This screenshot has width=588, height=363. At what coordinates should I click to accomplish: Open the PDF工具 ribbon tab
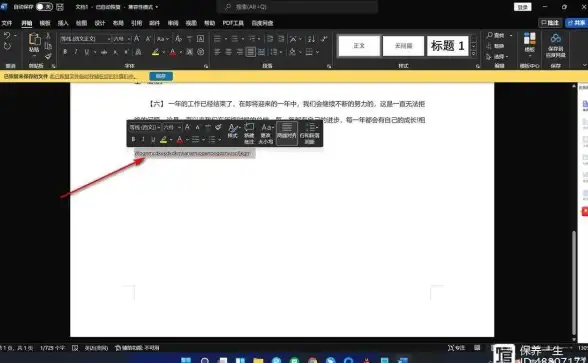pyautogui.click(x=233, y=23)
